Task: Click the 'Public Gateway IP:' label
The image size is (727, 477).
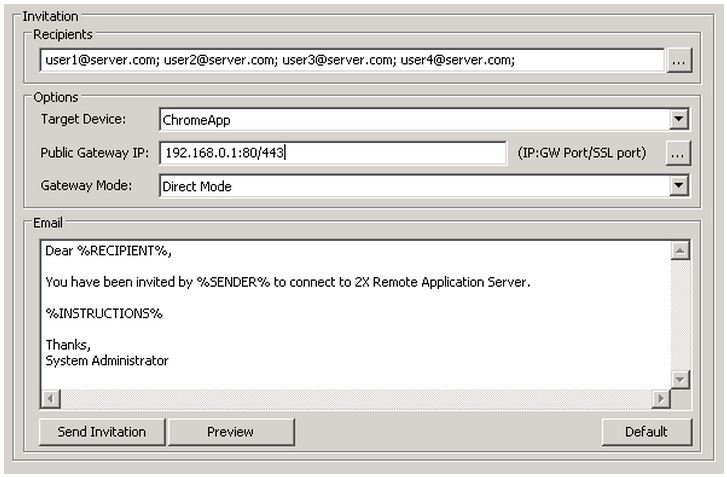Action: (x=95, y=153)
